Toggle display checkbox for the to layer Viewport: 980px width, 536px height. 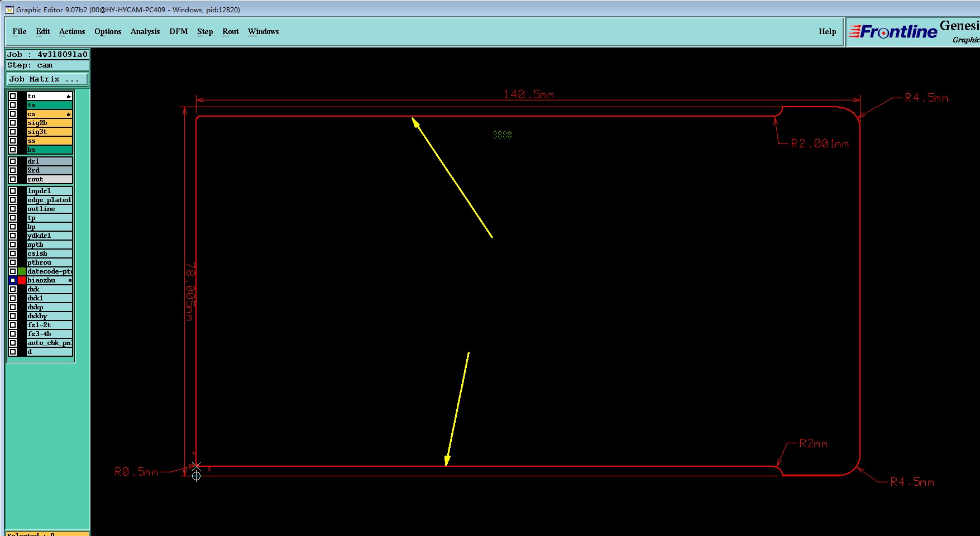tap(13, 96)
